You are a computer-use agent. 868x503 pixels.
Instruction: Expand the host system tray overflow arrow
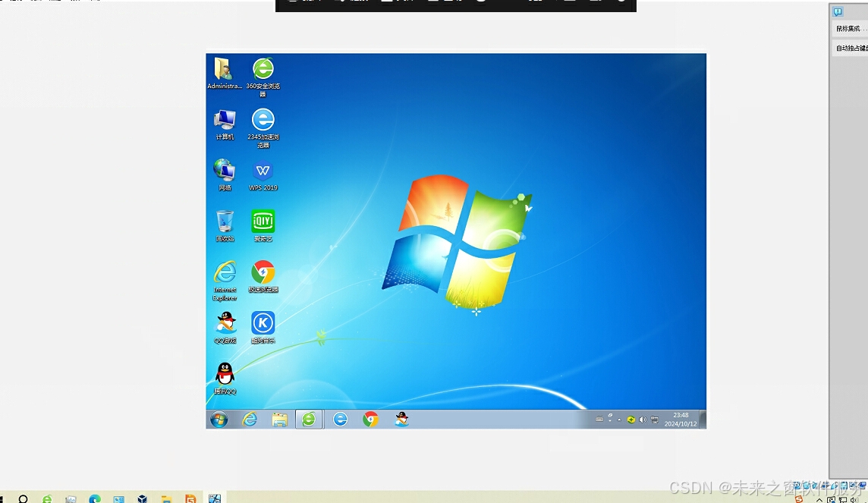pyautogui.click(x=819, y=500)
